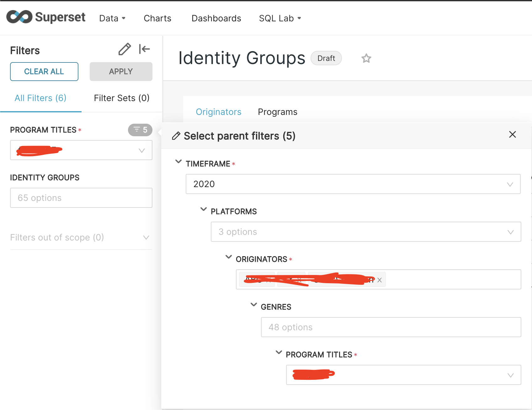
Task: Collapse the TIMEFRAME section chevron
Action: (178, 162)
